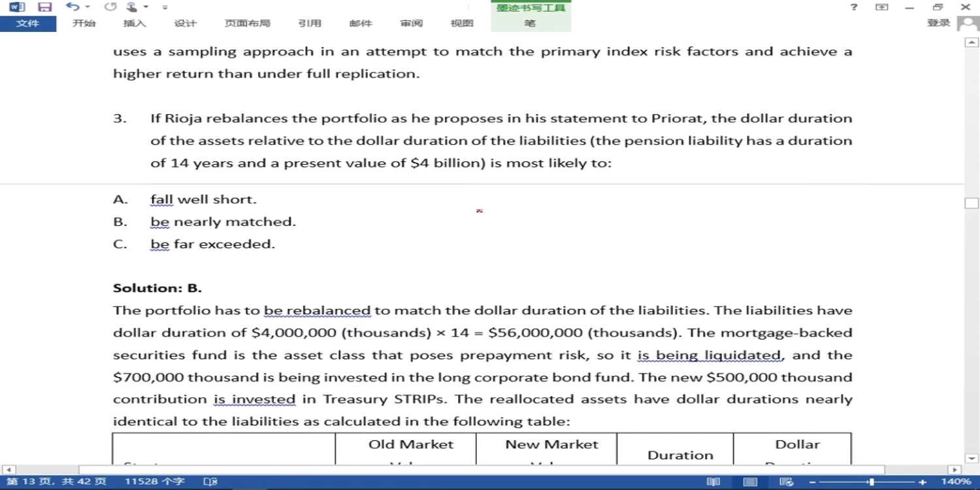
Task: Restore down the Word window
Action: click(x=938, y=7)
